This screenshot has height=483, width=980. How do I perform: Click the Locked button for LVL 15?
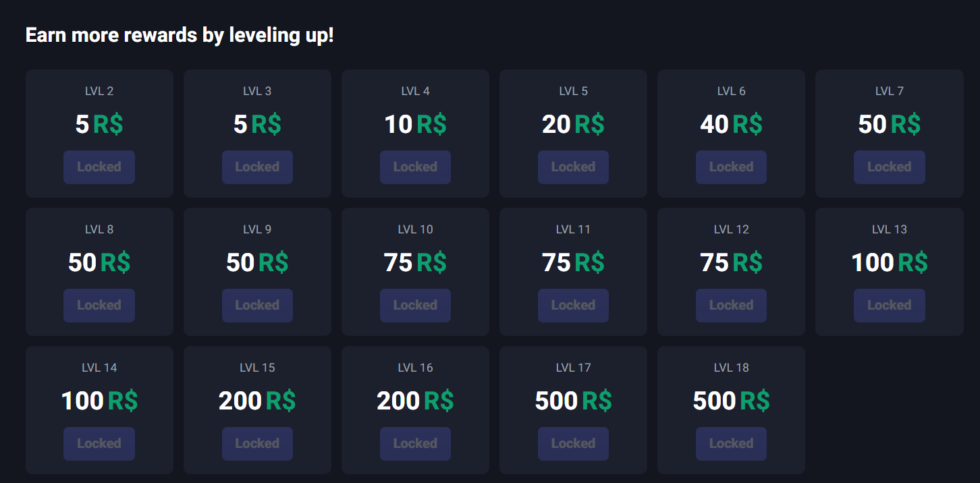pyautogui.click(x=257, y=444)
